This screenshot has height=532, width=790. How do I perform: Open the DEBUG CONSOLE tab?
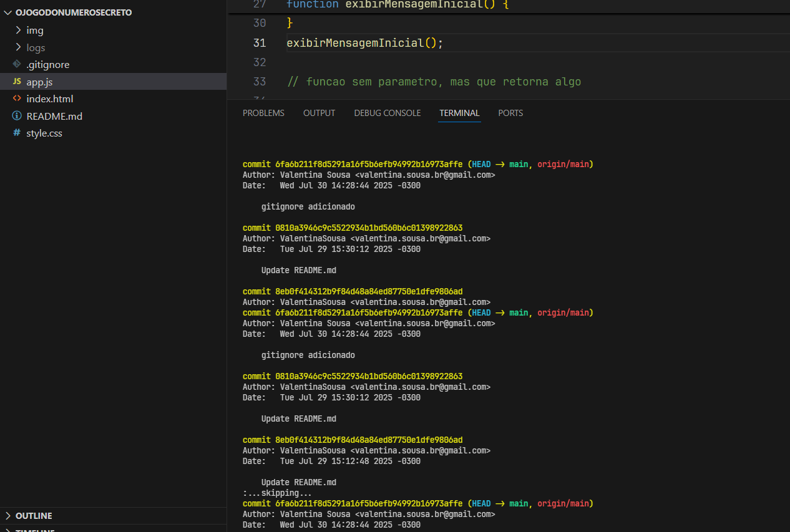tap(388, 113)
